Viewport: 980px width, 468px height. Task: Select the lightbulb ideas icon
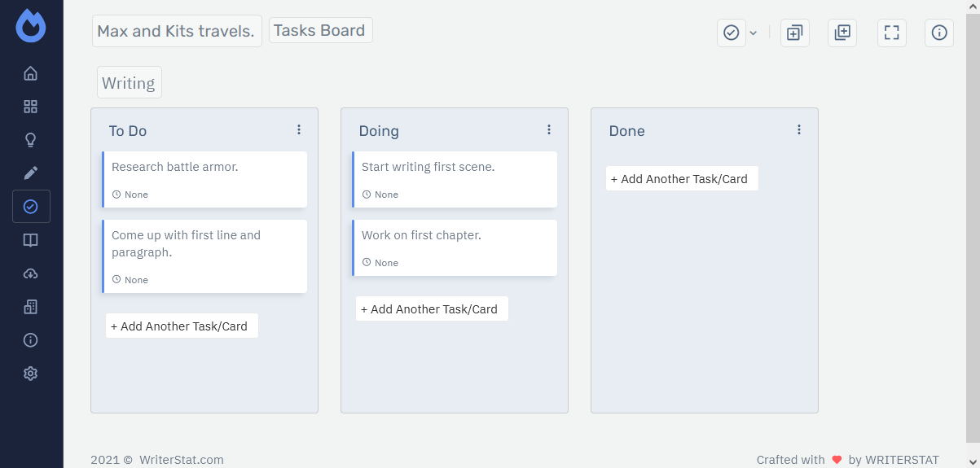click(31, 140)
